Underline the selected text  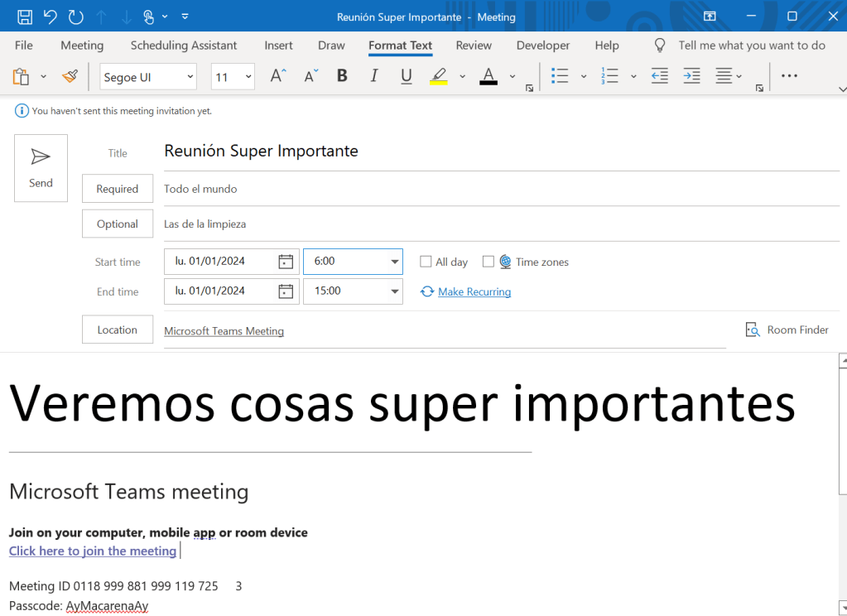(406, 77)
